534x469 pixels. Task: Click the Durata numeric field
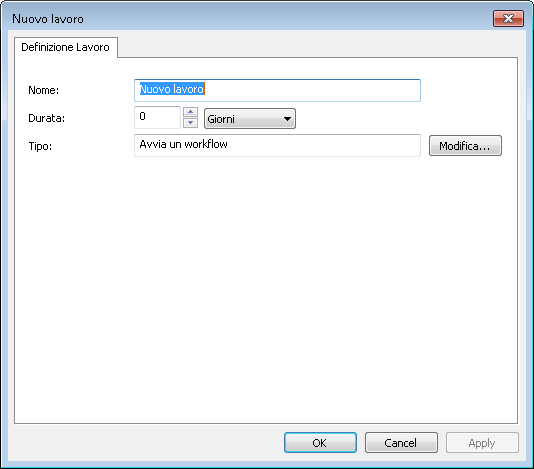(157, 117)
